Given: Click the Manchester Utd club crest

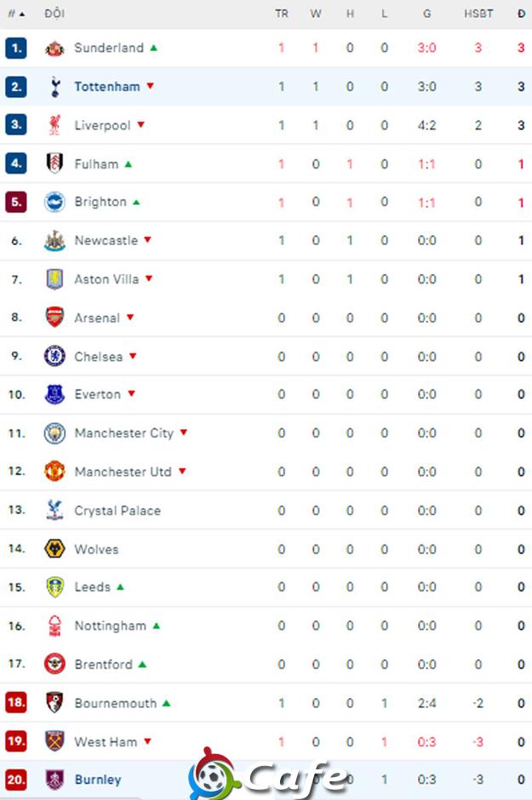Looking at the screenshot, I should pos(54,471).
